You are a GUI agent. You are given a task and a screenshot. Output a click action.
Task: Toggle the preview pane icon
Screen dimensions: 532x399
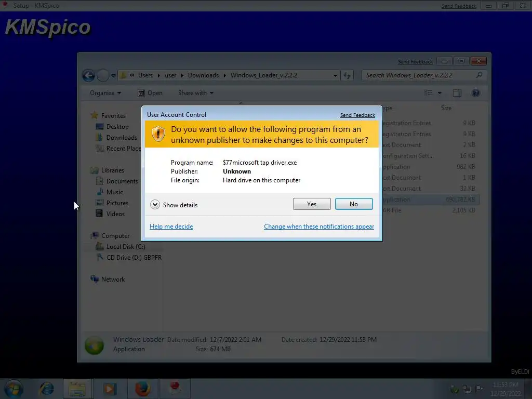(x=457, y=93)
